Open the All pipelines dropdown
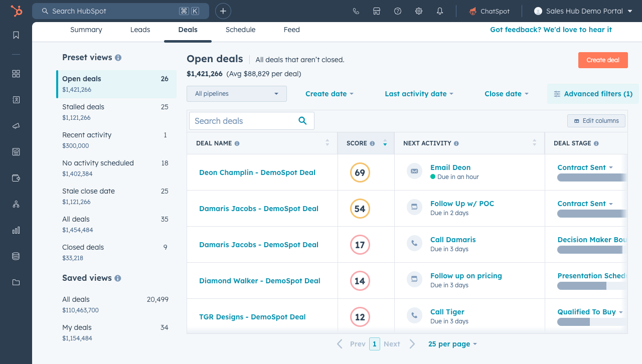 tap(237, 94)
